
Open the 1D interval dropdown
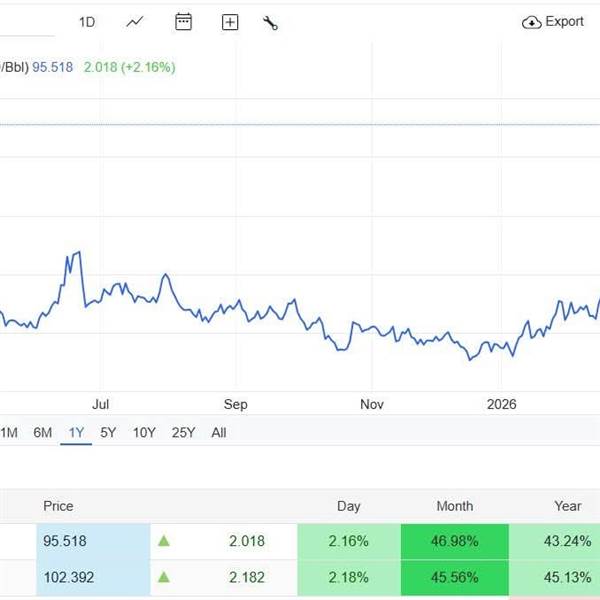(87, 22)
